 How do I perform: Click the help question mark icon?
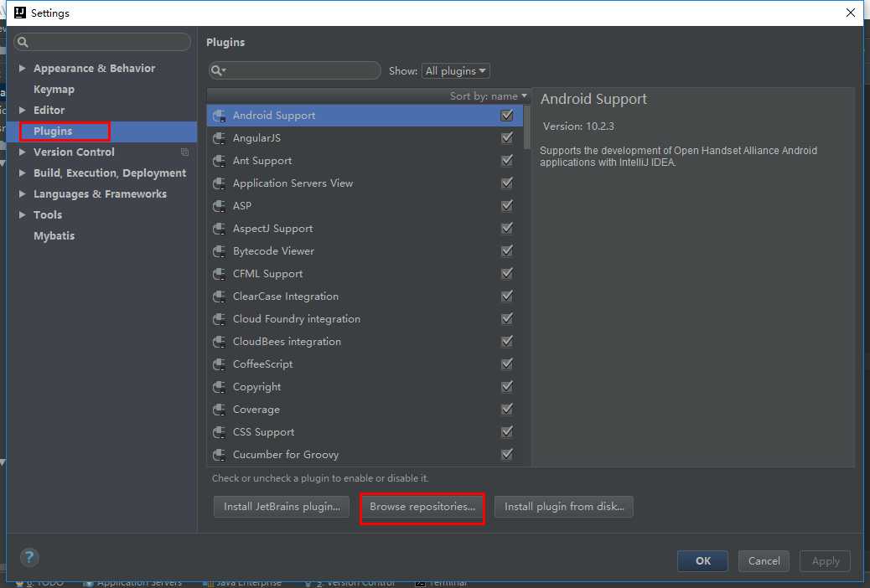[x=29, y=557]
